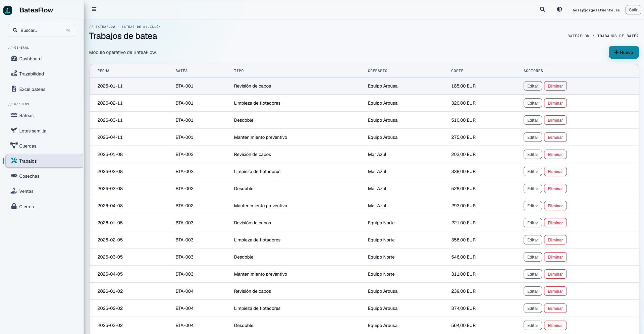Select the 510,00 EUR cost cell

pyautogui.click(x=463, y=120)
